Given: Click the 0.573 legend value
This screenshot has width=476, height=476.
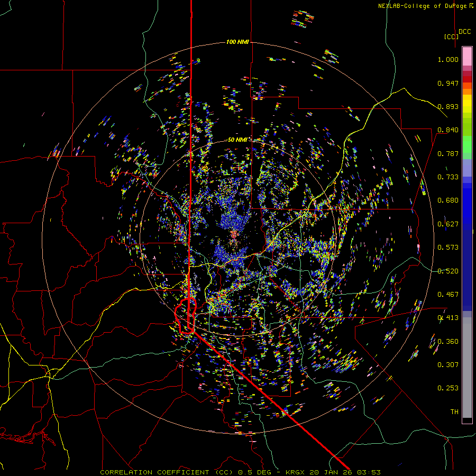Looking at the screenshot, I should click(448, 248).
